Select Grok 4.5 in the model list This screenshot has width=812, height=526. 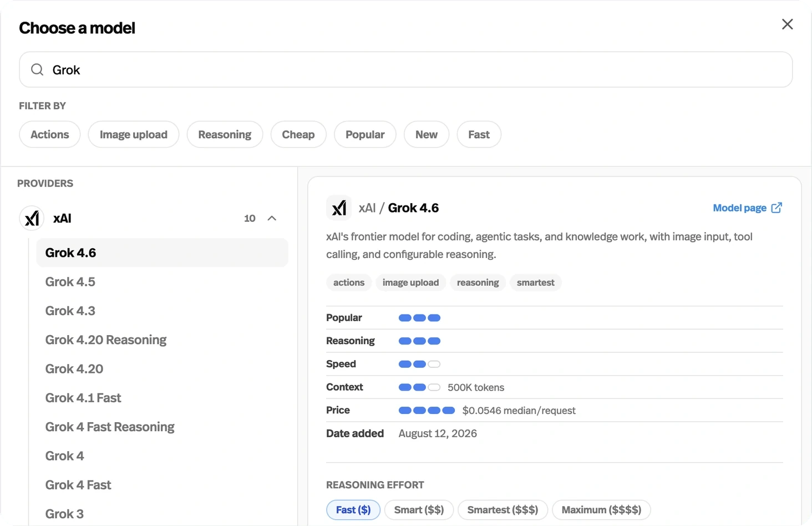(x=163, y=282)
